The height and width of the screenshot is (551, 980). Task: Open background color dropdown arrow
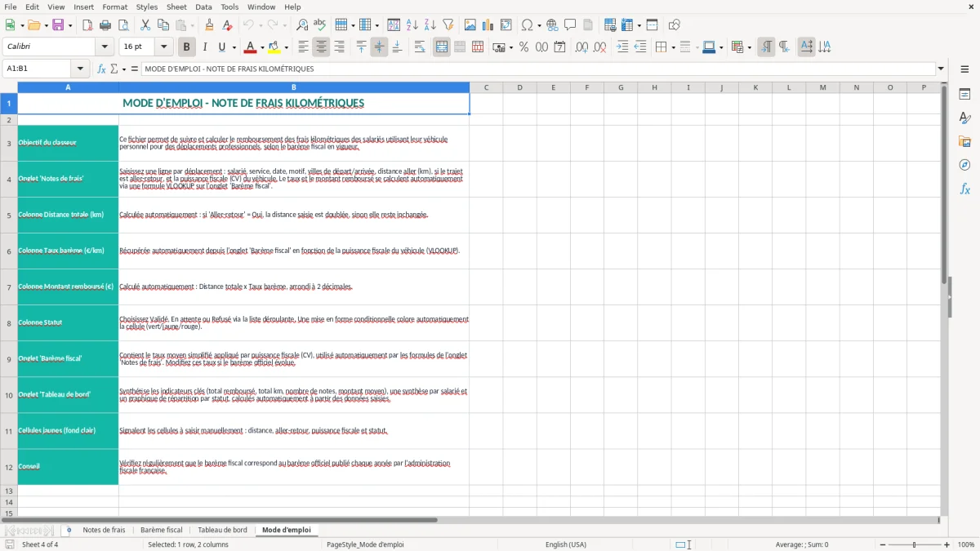[286, 47]
